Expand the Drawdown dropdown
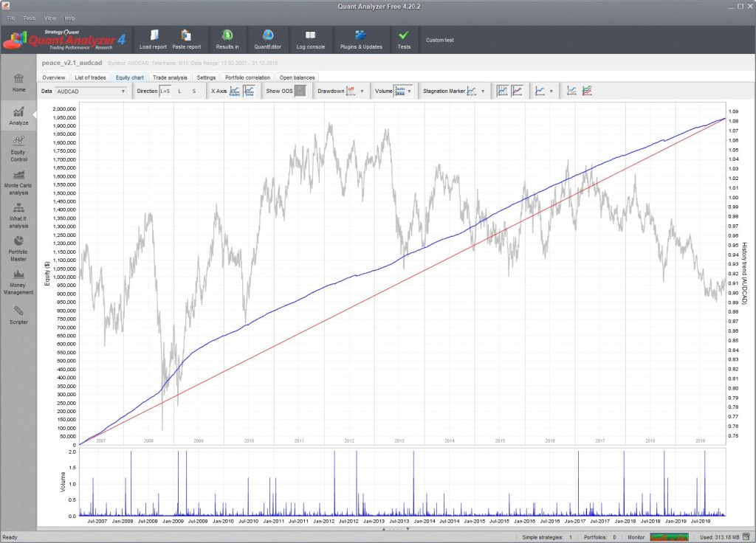The height and width of the screenshot is (543, 756). click(362, 91)
